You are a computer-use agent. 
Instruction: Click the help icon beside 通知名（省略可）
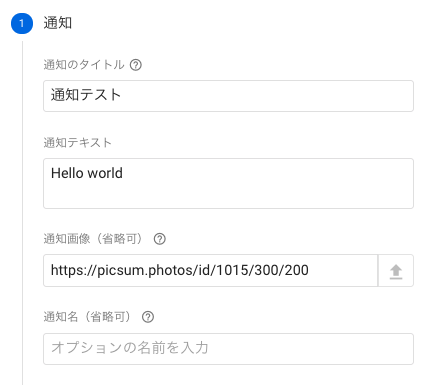[x=148, y=317]
